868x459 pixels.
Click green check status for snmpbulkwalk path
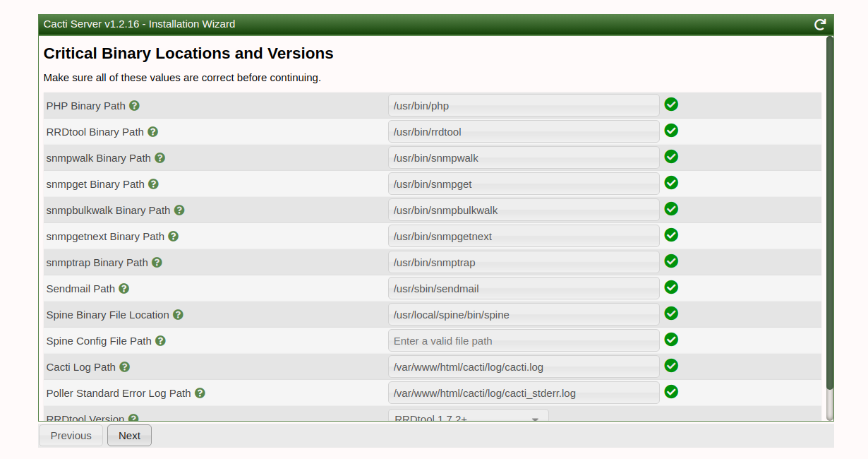(671, 209)
